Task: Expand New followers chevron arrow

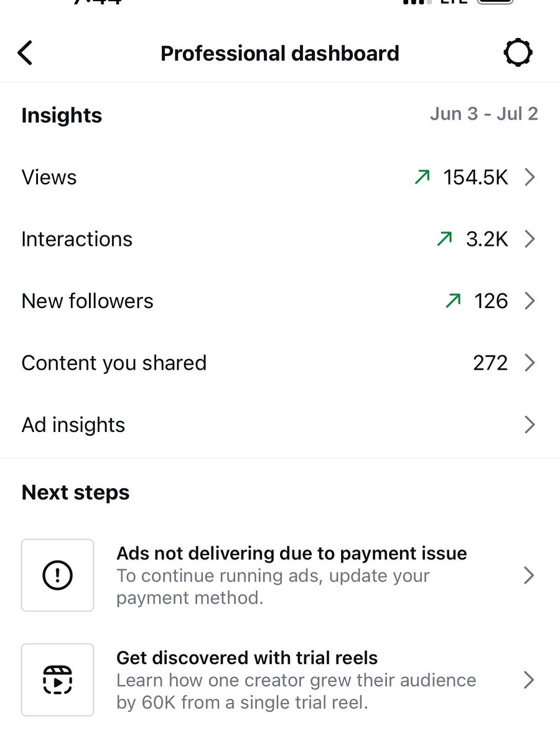Action: point(530,301)
